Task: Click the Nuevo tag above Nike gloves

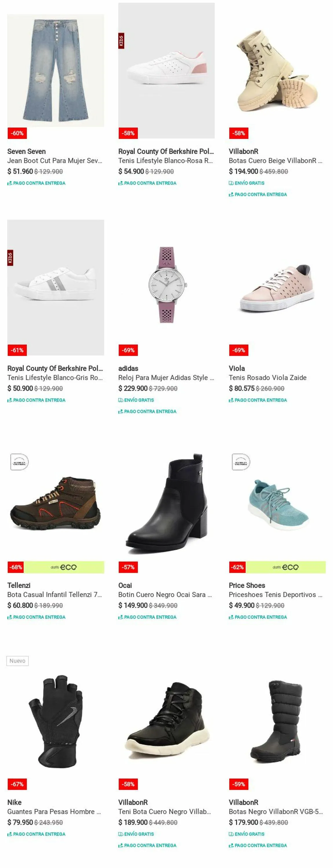Action: click(17, 661)
